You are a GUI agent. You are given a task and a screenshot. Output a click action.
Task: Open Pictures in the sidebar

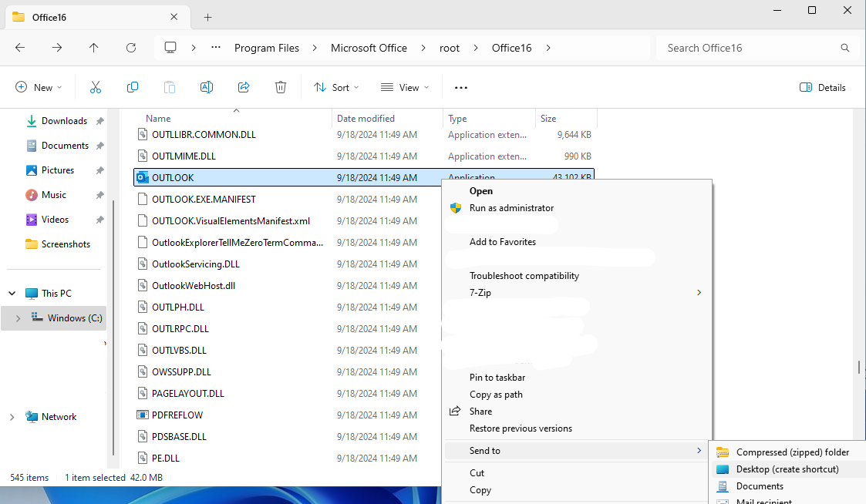point(57,170)
